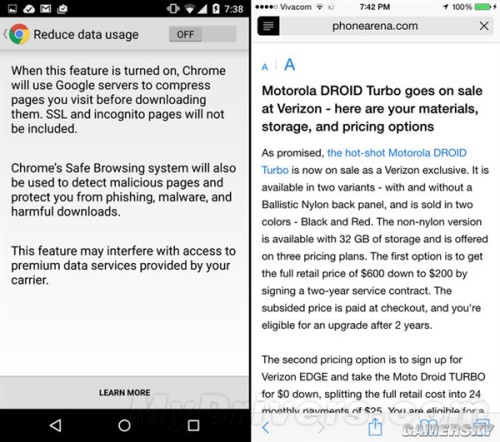Tap the LEARN MORE button

tap(124, 393)
